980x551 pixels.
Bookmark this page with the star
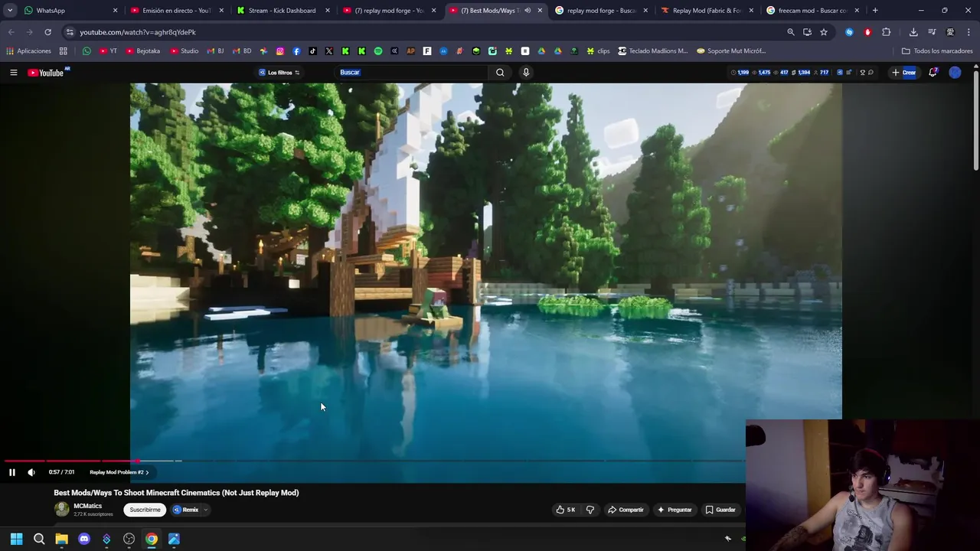coord(824,32)
